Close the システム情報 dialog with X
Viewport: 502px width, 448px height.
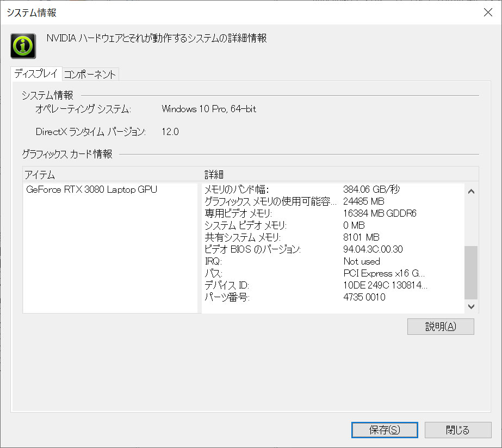click(x=488, y=13)
